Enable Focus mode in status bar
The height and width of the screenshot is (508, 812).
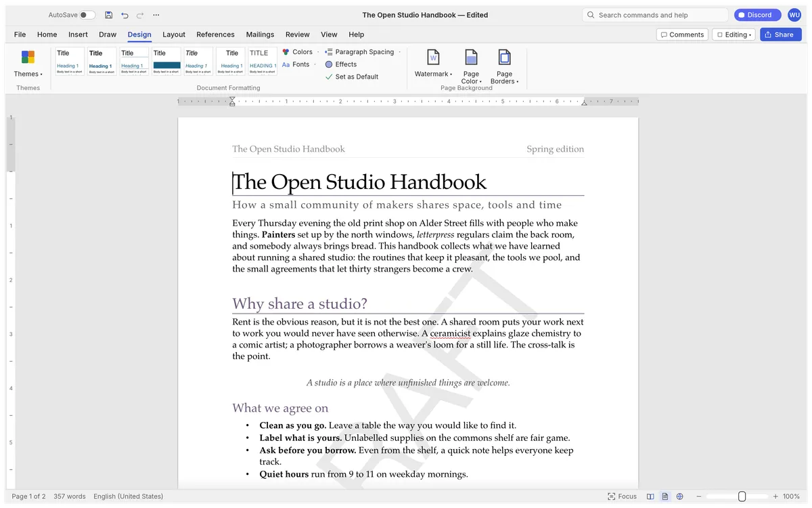tap(623, 496)
